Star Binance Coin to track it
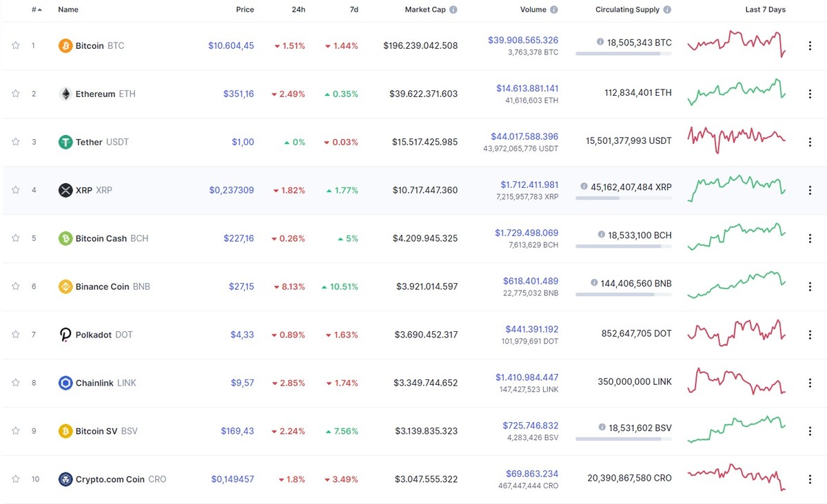The image size is (827, 504). (x=15, y=286)
